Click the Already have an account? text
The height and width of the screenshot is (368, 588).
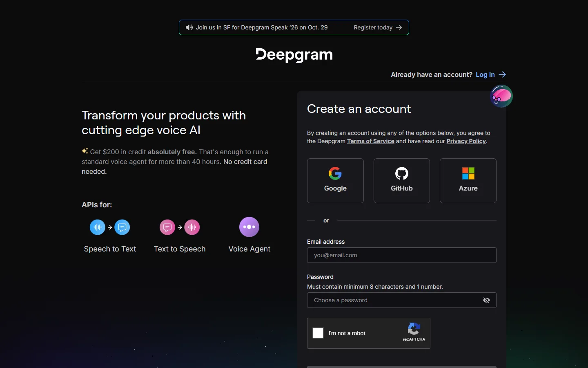pyautogui.click(x=432, y=74)
